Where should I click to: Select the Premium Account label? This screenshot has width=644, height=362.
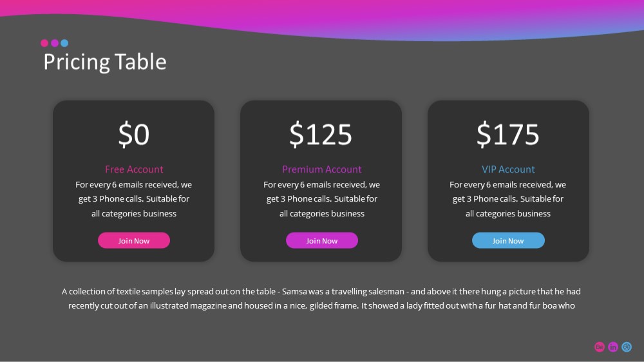coord(322,169)
